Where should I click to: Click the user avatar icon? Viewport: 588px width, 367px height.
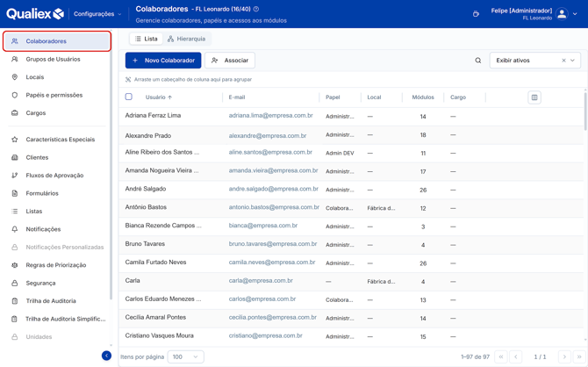(562, 14)
